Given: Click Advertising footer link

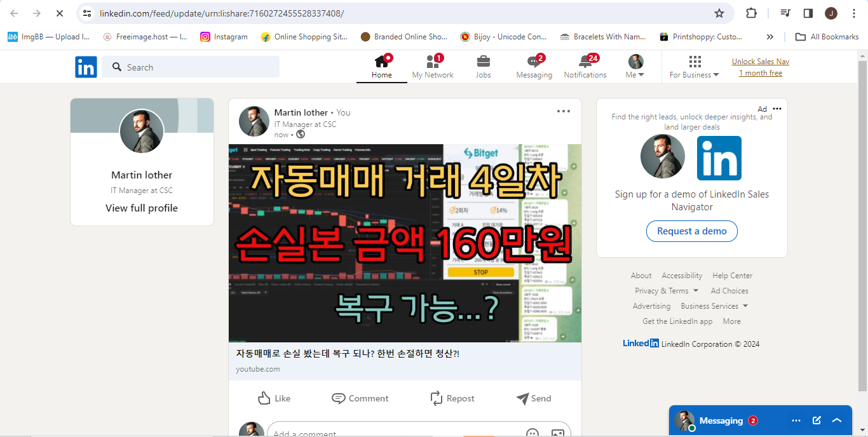Looking at the screenshot, I should (651, 306).
